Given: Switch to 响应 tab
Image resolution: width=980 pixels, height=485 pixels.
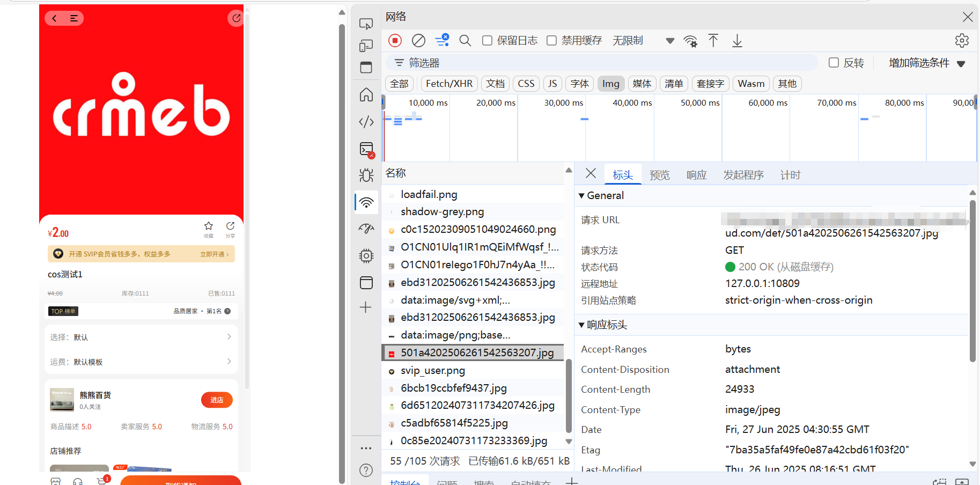Looking at the screenshot, I should tap(697, 175).
